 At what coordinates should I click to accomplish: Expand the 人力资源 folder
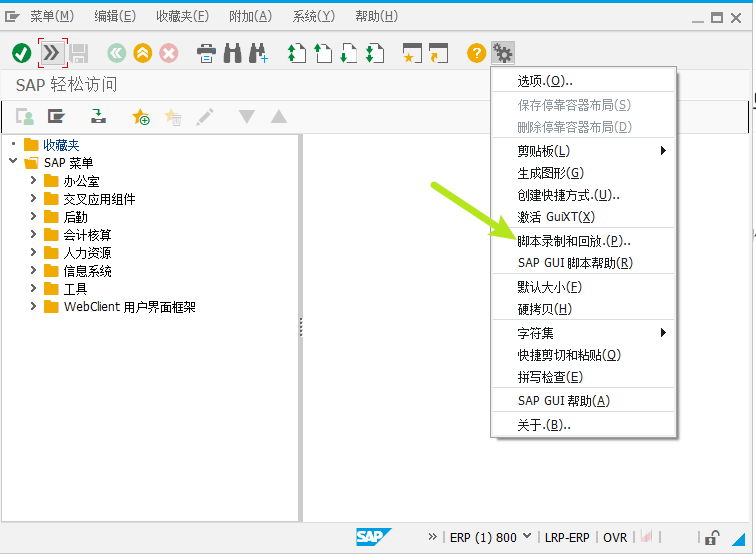[33, 252]
